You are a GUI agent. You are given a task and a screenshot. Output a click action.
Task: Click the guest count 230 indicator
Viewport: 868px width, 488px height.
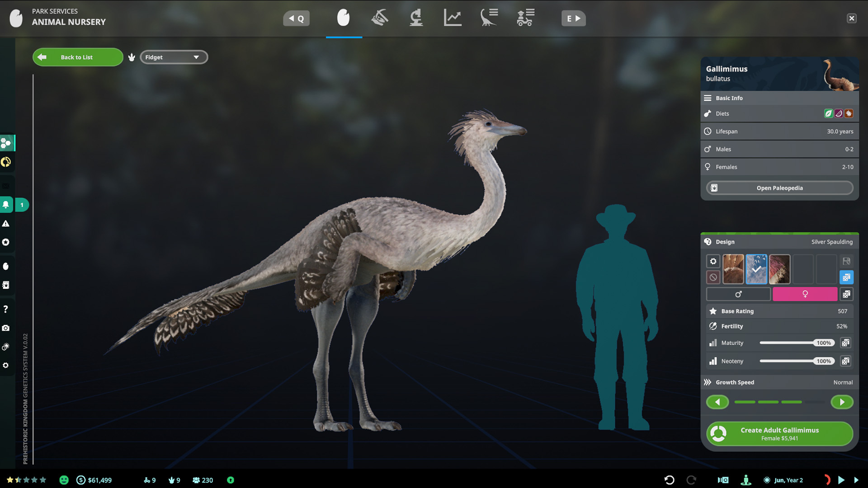tap(203, 480)
